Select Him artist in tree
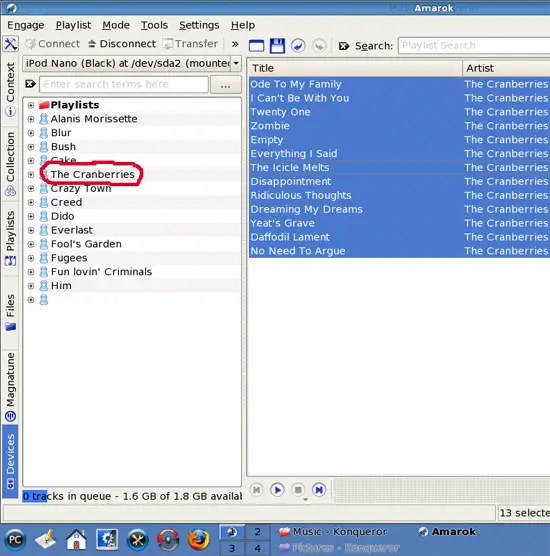This screenshot has height=556, width=550. [x=61, y=286]
